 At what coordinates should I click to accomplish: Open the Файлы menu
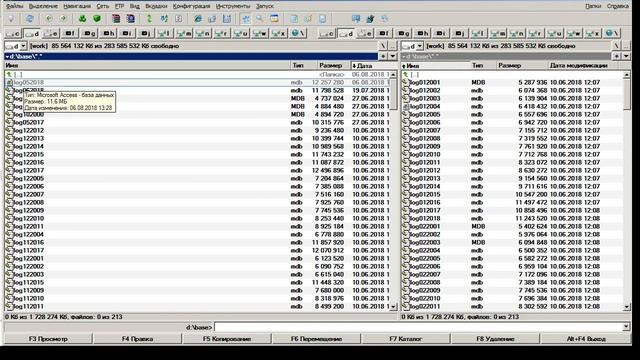coord(14,6)
